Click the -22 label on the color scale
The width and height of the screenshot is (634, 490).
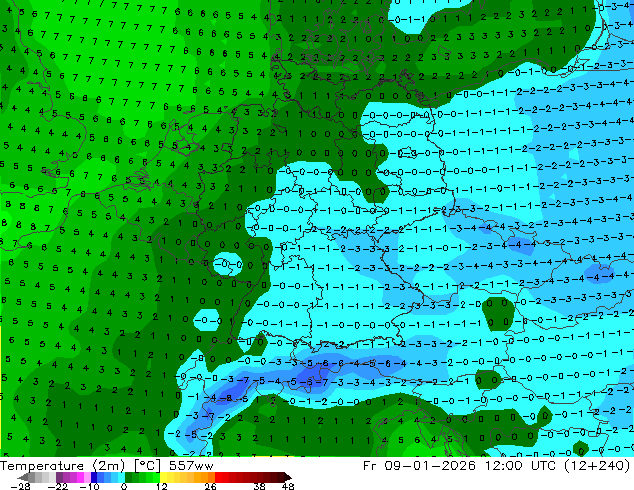point(57,486)
